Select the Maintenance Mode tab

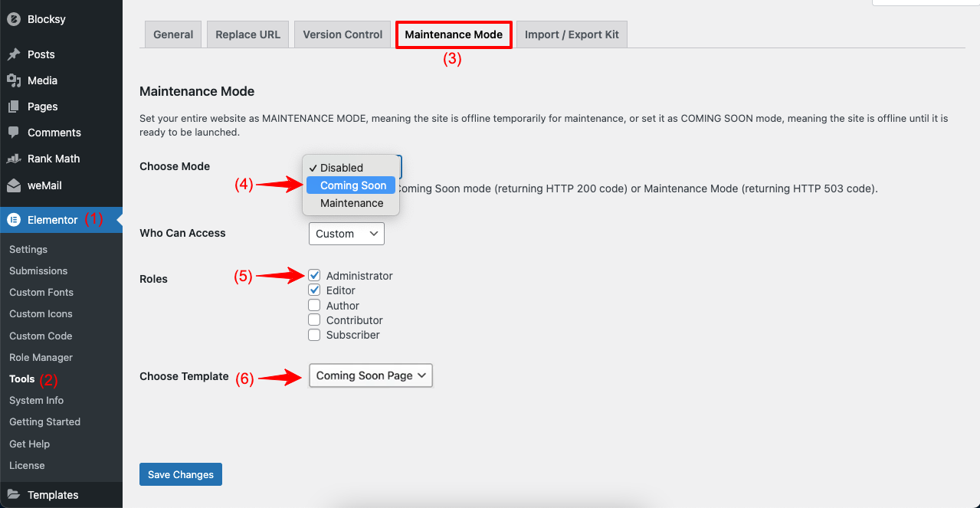click(x=454, y=34)
